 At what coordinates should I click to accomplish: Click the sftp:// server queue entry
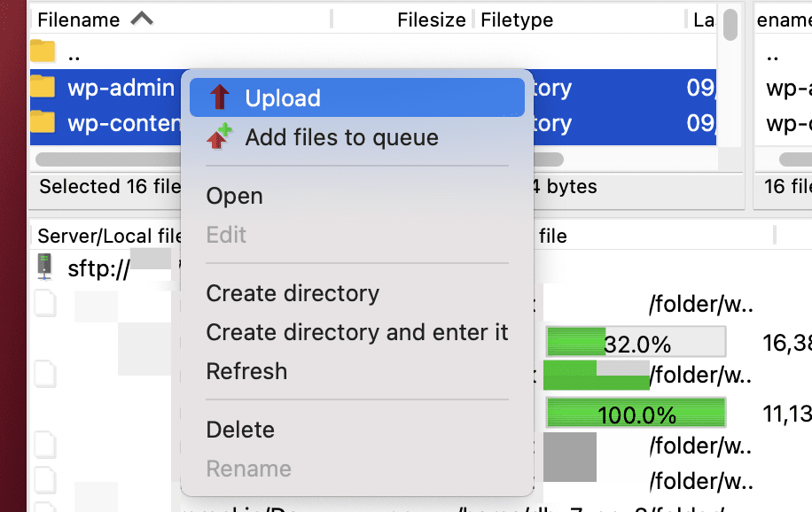point(98,268)
